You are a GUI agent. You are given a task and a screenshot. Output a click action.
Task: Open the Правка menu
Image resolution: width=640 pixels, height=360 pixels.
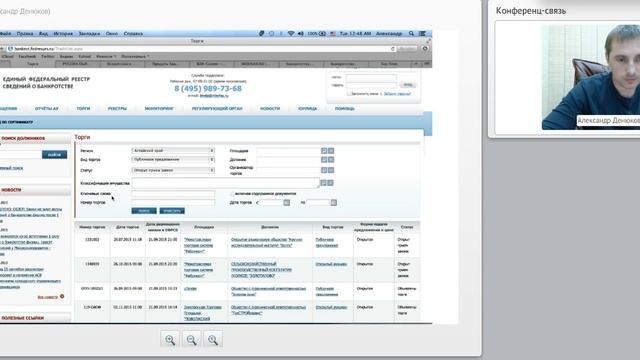25,33
